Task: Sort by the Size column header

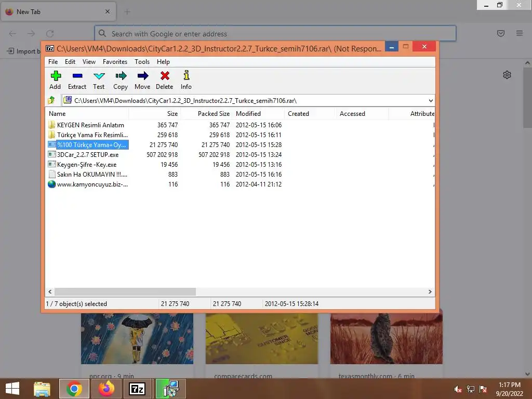Action: click(155, 114)
